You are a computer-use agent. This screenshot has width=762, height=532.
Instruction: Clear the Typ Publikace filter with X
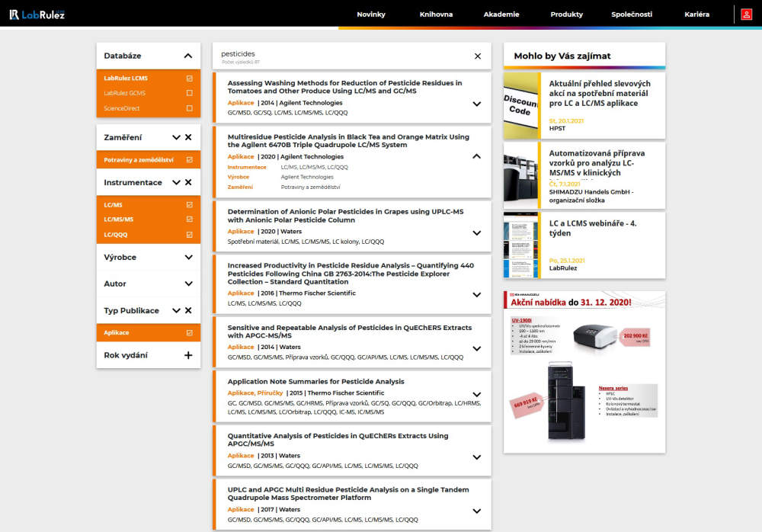click(188, 310)
